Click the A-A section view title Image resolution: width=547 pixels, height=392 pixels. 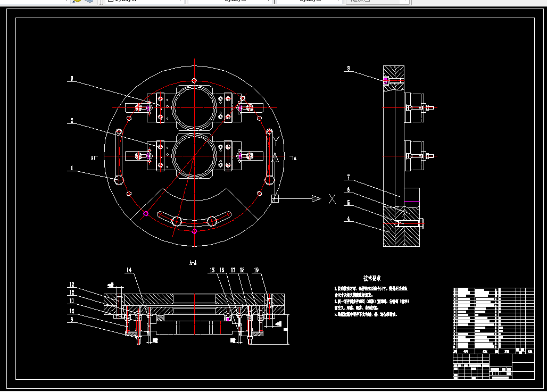coord(193,263)
